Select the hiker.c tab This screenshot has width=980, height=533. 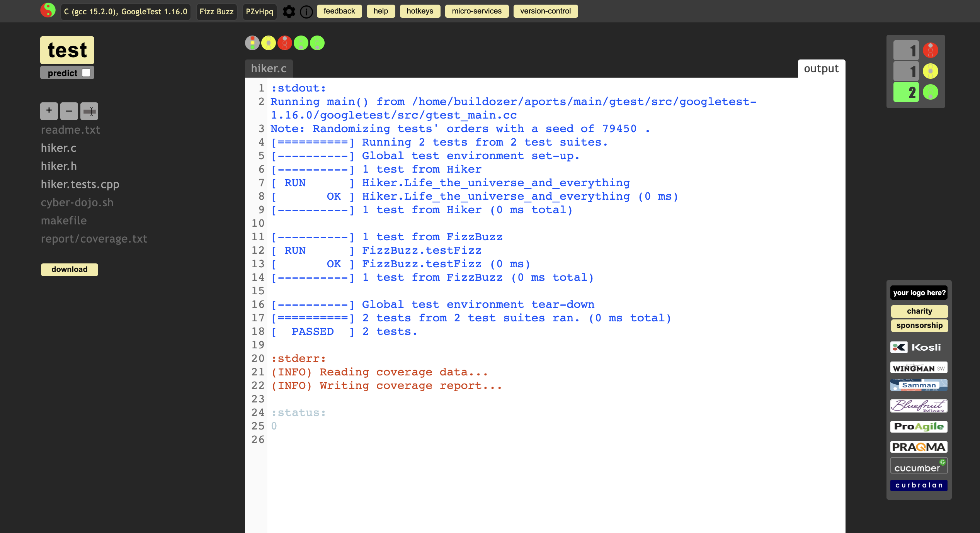[269, 69]
